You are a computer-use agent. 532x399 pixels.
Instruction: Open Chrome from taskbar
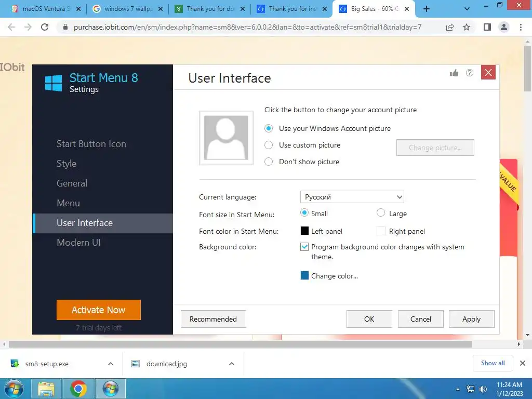pos(78,389)
